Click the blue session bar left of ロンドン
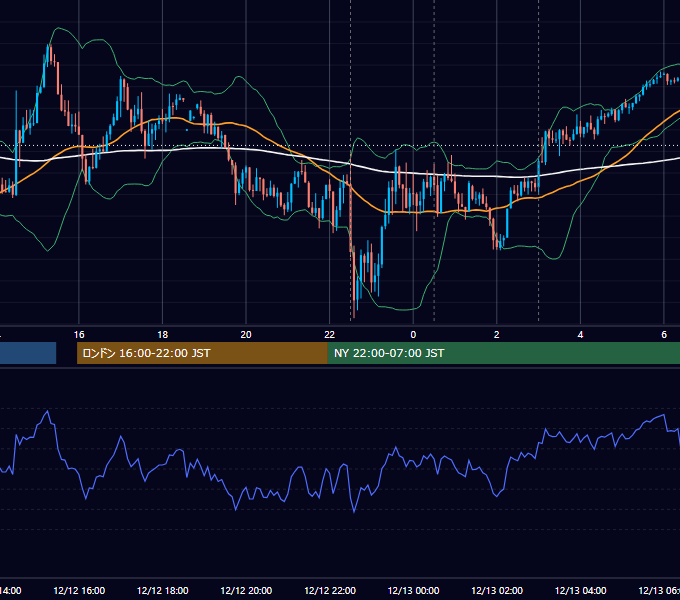The width and height of the screenshot is (680, 600). 28,353
